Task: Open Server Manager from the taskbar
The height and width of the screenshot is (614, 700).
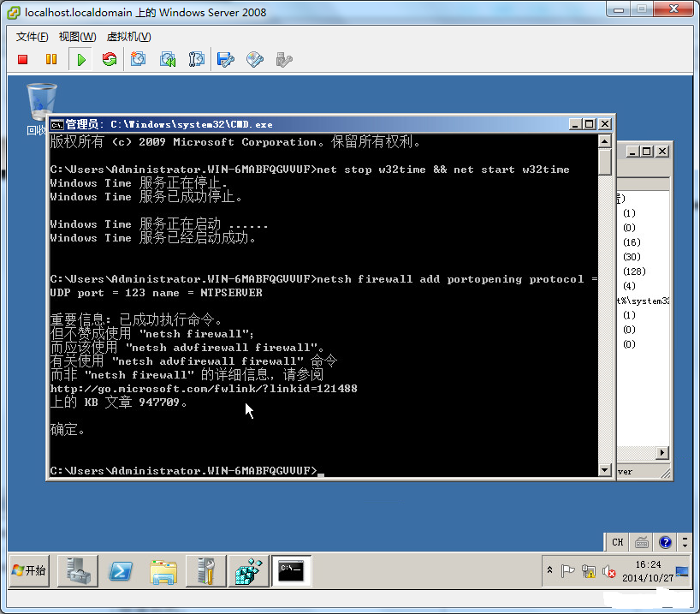Action: tap(78, 570)
